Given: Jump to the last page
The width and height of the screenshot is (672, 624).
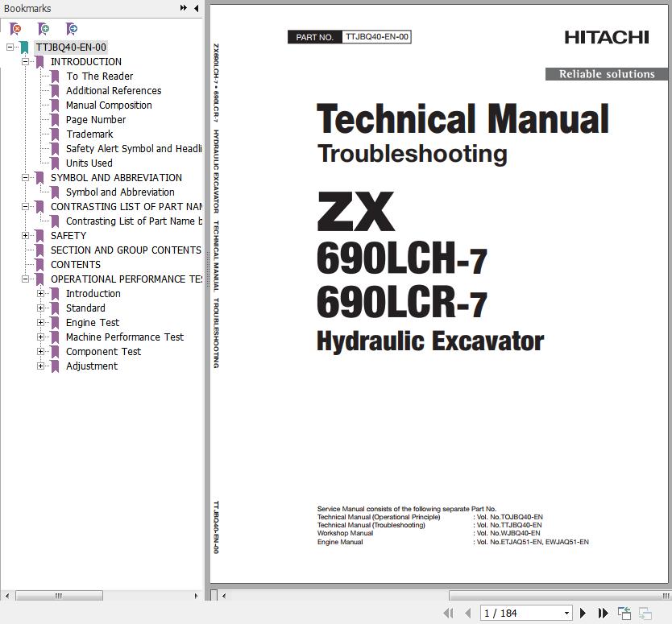Looking at the screenshot, I should point(603,614).
